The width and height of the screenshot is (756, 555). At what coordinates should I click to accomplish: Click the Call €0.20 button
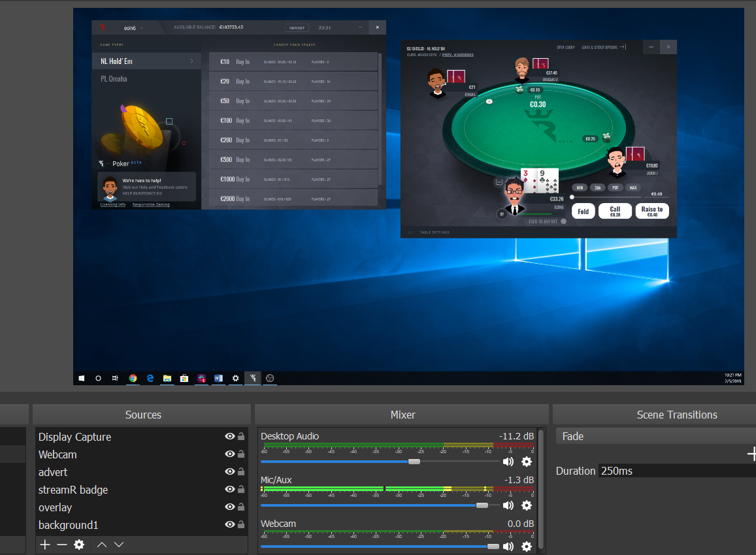click(x=616, y=211)
